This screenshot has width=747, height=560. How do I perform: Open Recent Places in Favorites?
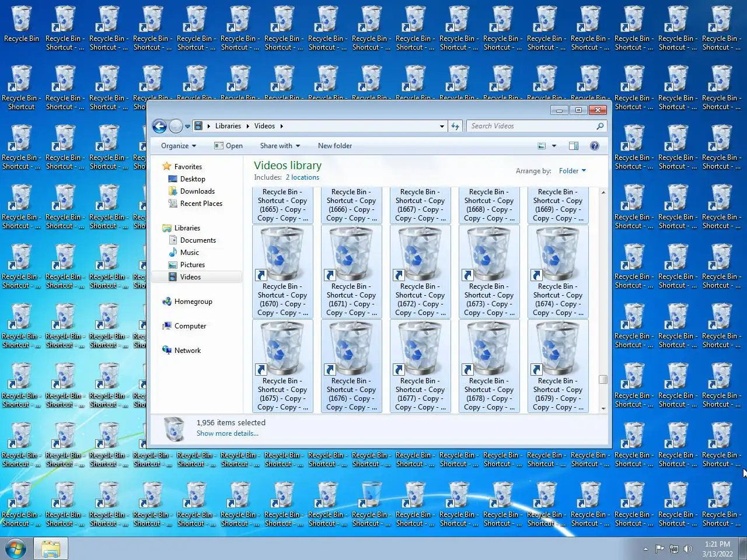[x=201, y=204]
